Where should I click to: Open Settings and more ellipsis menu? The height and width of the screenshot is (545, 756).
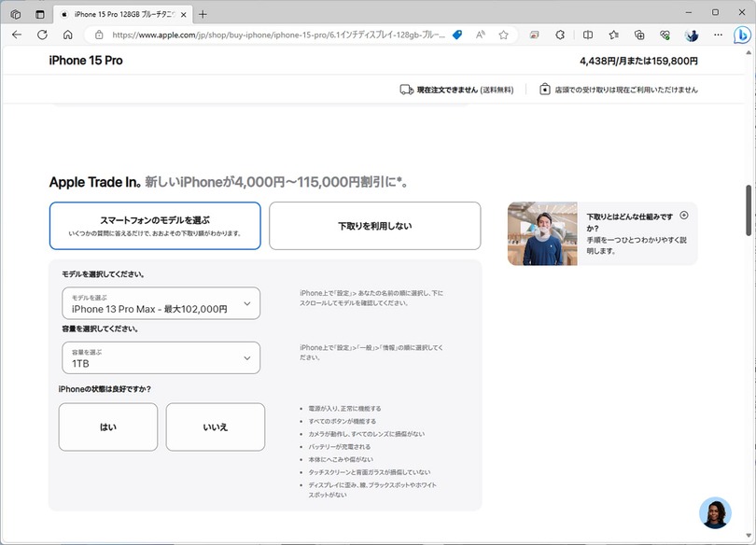point(718,35)
